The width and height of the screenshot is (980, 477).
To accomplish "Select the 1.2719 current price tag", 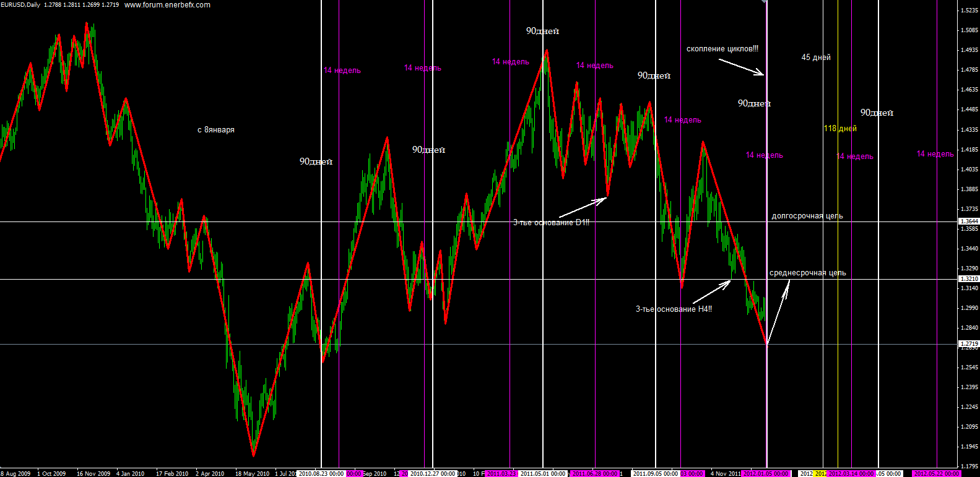I will coord(969,343).
